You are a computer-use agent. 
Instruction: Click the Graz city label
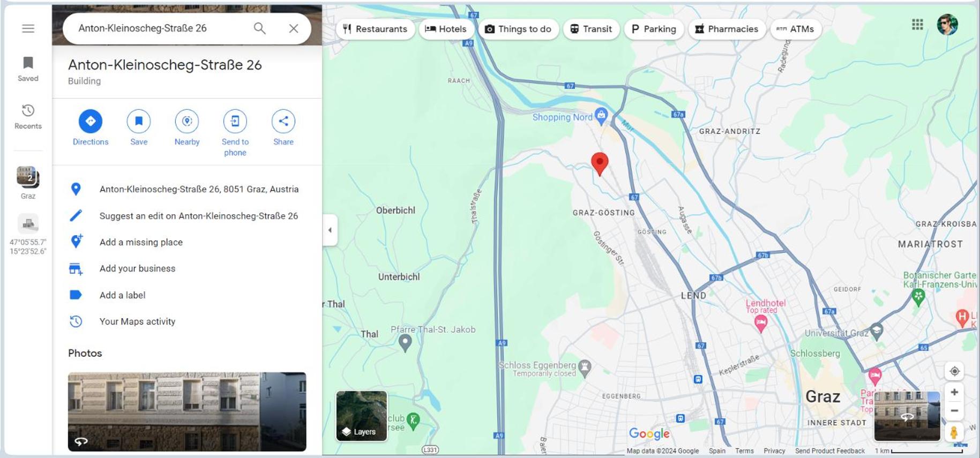click(x=823, y=397)
